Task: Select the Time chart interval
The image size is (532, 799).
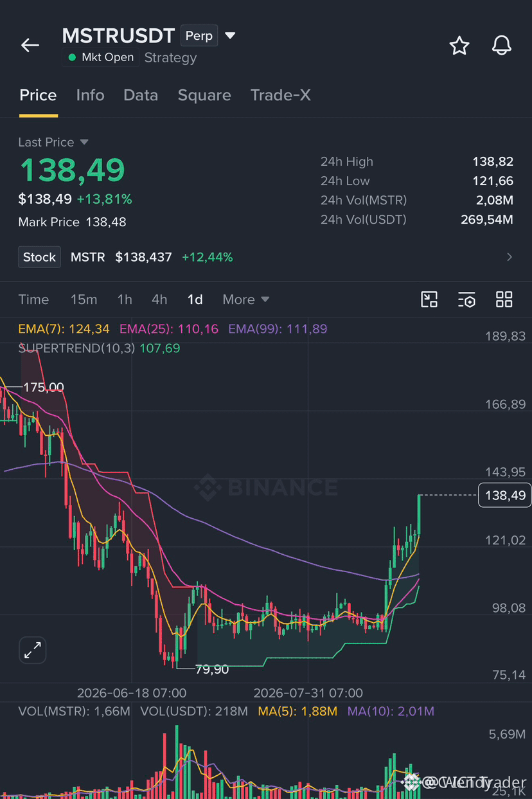Action: 33,300
